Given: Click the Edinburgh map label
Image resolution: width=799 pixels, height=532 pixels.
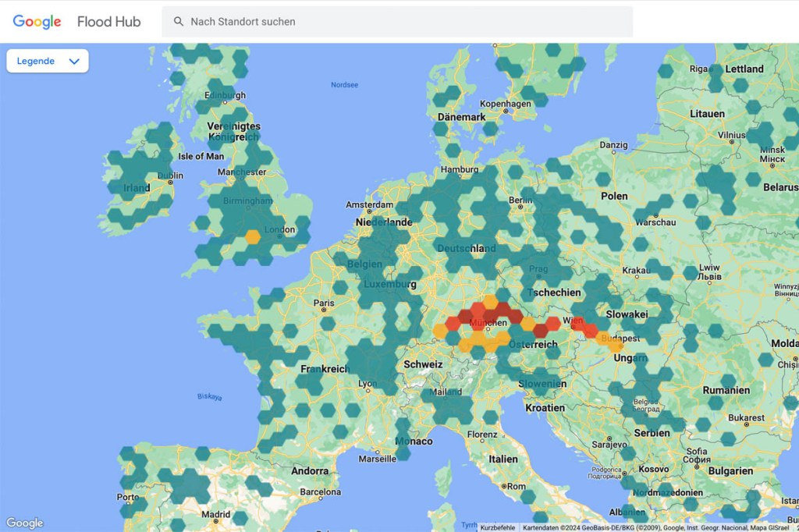Looking at the screenshot, I should click(225, 95).
